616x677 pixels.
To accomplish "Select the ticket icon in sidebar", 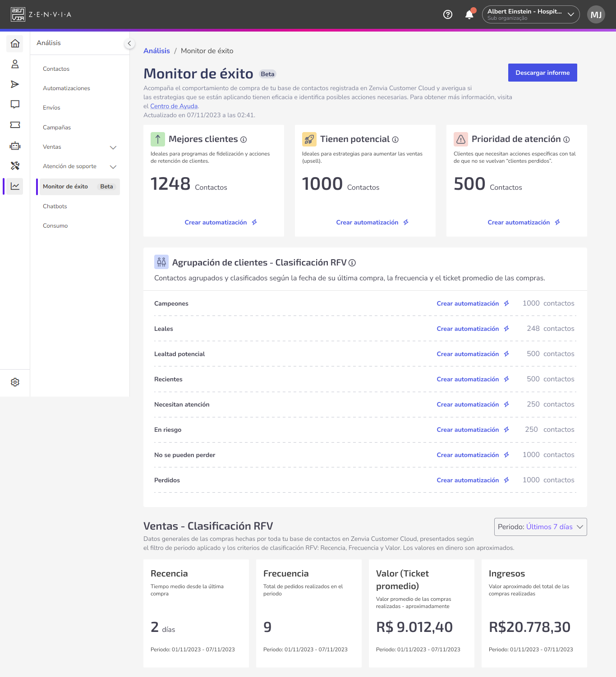I will click(x=15, y=125).
